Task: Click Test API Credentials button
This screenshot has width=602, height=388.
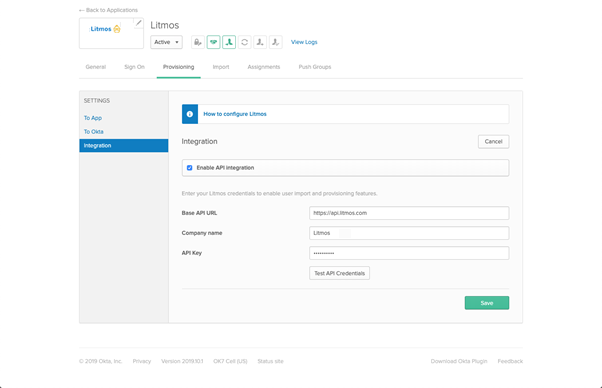Action: point(339,273)
